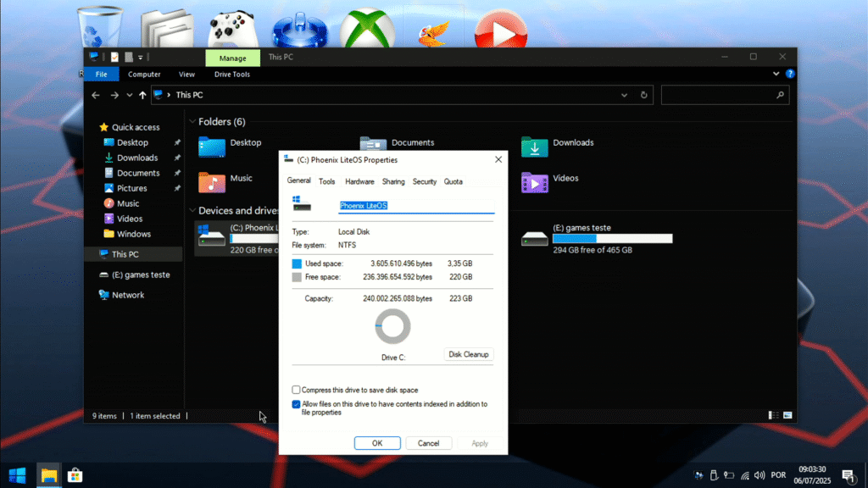The width and height of the screenshot is (868, 488).
Task: Open the Quota tab
Action: coord(453,181)
